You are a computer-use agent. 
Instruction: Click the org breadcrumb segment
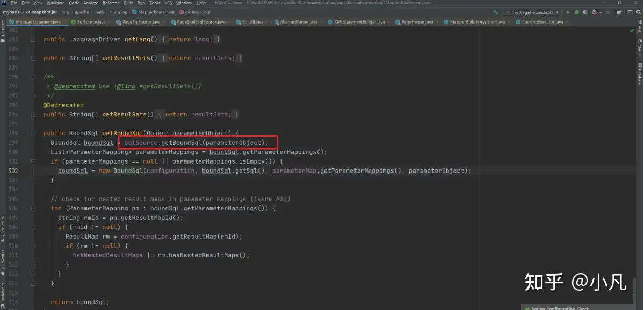[x=66, y=12]
